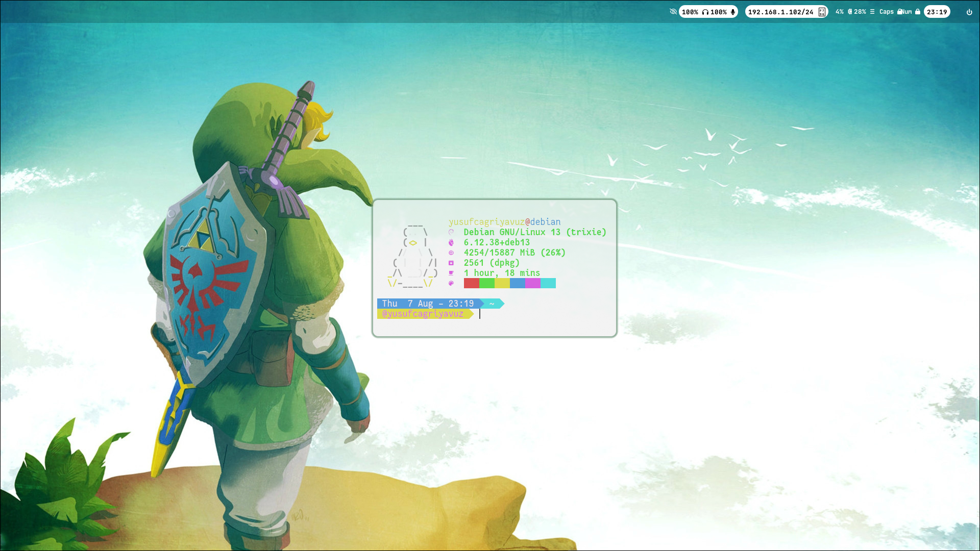Screen dimensions: 980x551
Task: Click the kernel icon beside 6.12.38+deb13
Action: pos(451,242)
